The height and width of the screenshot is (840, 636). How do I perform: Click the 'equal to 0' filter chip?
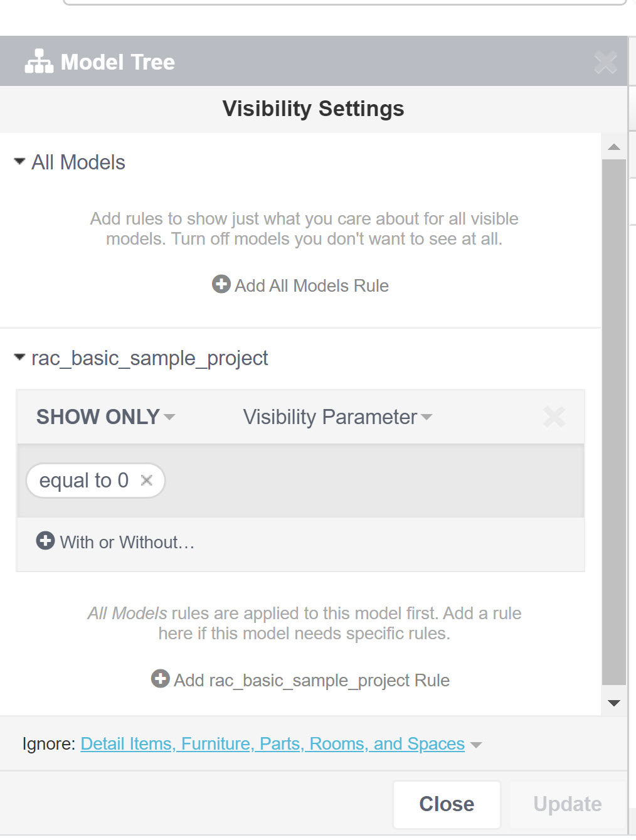(83, 481)
